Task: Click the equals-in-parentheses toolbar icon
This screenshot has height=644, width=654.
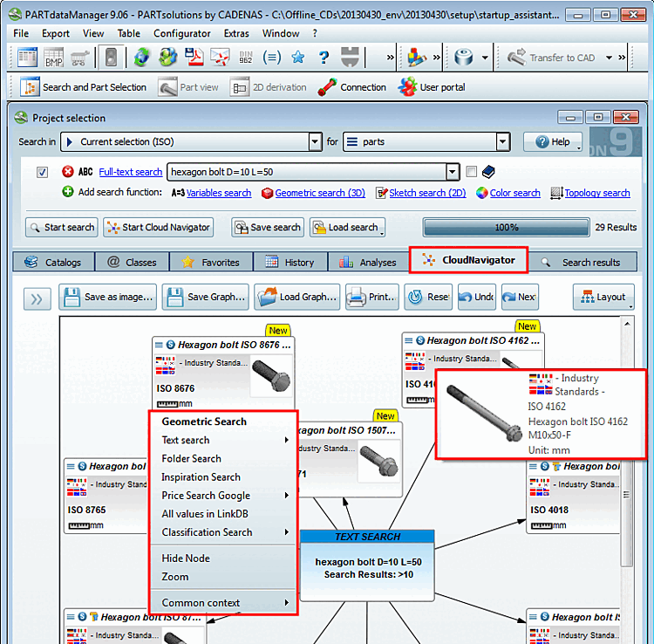Action: coord(271,58)
